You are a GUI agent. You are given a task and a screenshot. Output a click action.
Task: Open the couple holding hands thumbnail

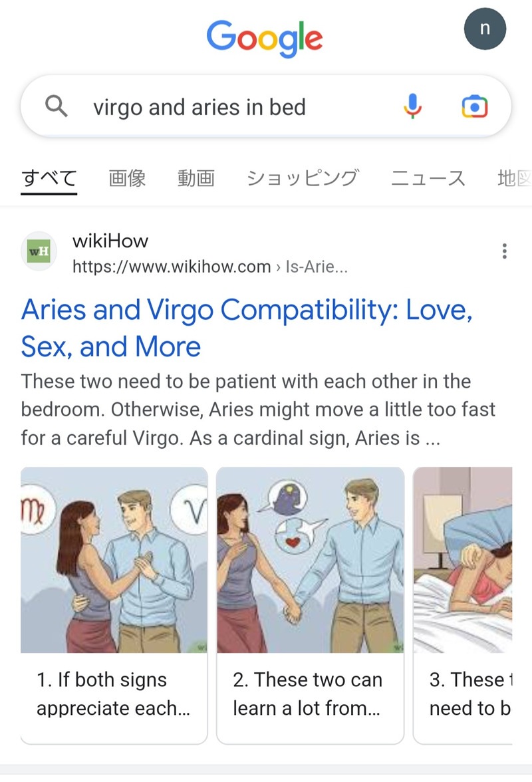click(310, 560)
